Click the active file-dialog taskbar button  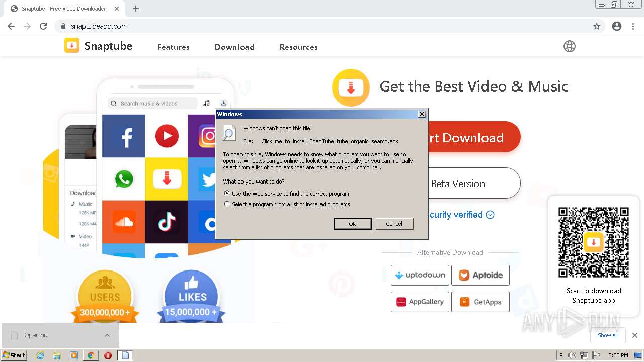125,355
